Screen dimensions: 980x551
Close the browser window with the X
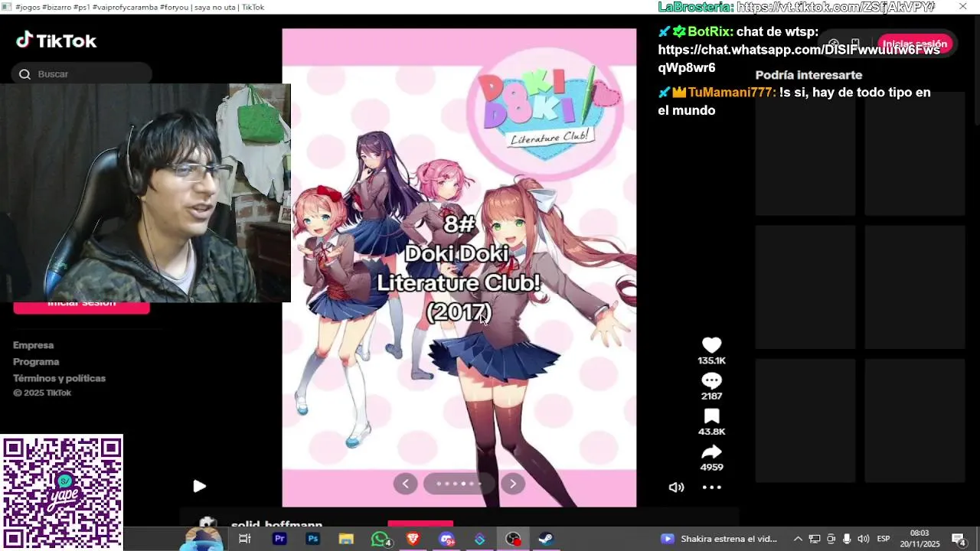[962, 6]
